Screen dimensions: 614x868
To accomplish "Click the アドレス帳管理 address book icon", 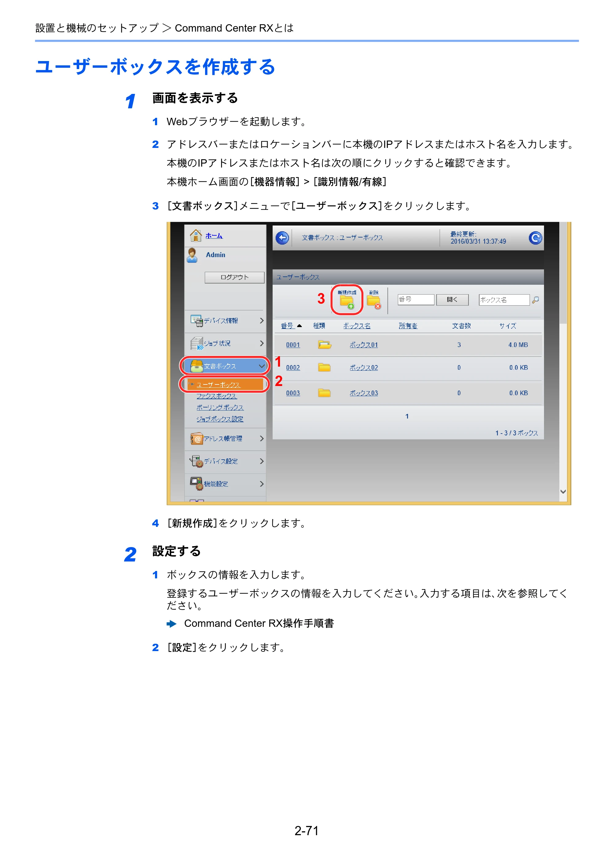I will [x=197, y=438].
